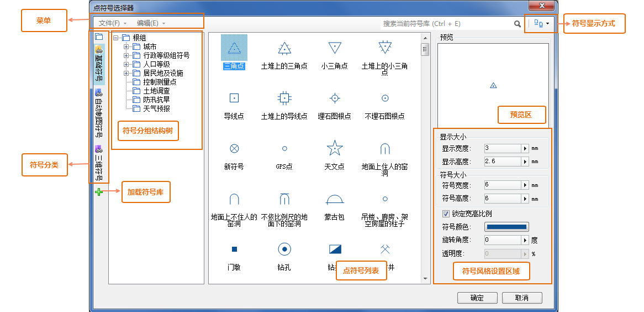Image resolution: width=644 pixels, height=312 pixels.
Task: Open the 符号颜色 color picker
Action: click(506, 227)
